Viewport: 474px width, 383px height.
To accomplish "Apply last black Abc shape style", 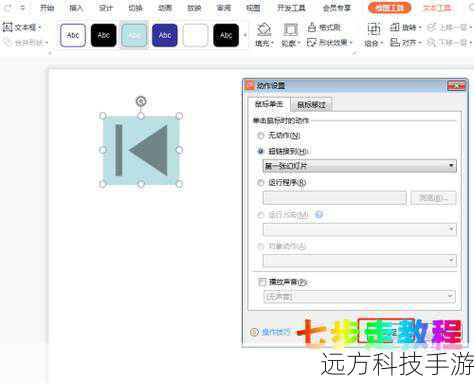I will point(226,35).
